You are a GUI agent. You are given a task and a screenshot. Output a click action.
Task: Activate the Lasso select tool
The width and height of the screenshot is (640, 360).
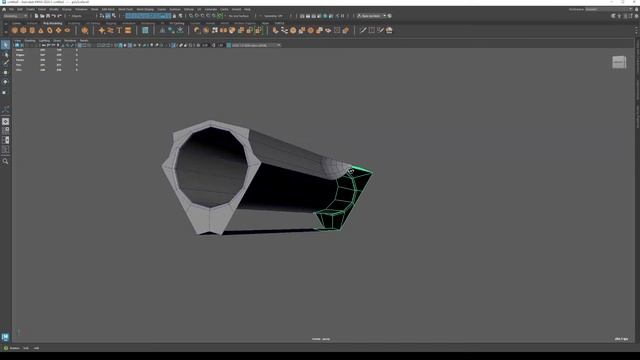(x=5, y=54)
